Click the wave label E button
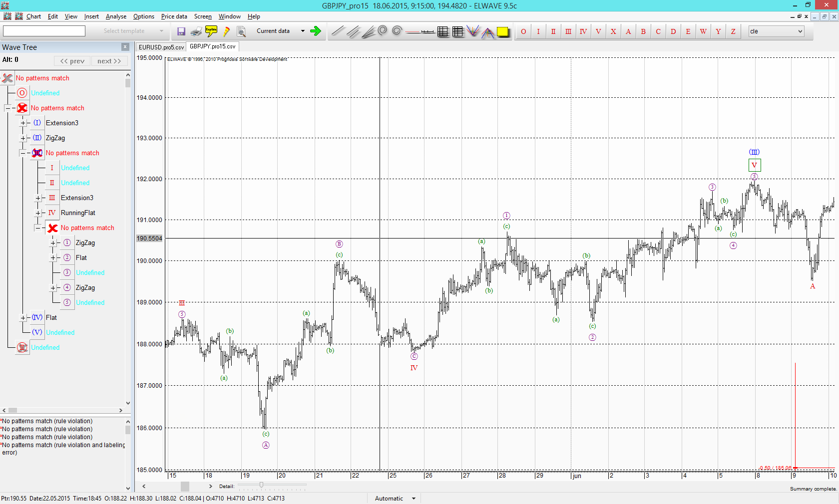 click(688, 31)
